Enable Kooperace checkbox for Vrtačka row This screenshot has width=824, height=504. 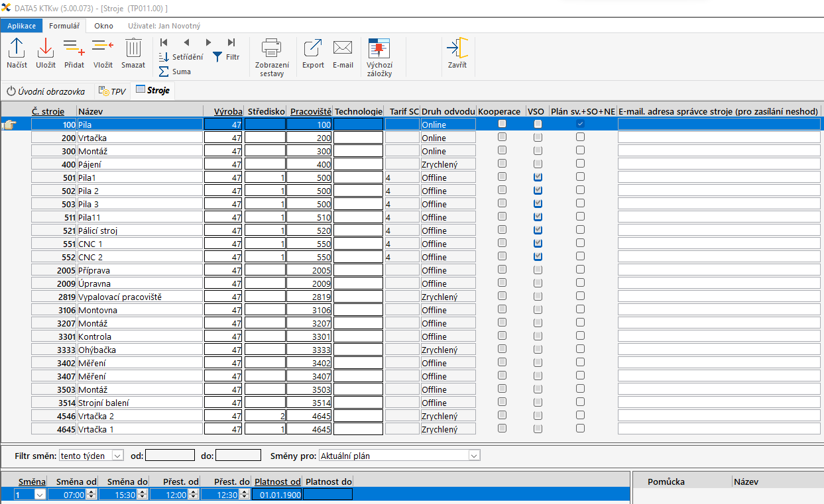pos(502,137)
